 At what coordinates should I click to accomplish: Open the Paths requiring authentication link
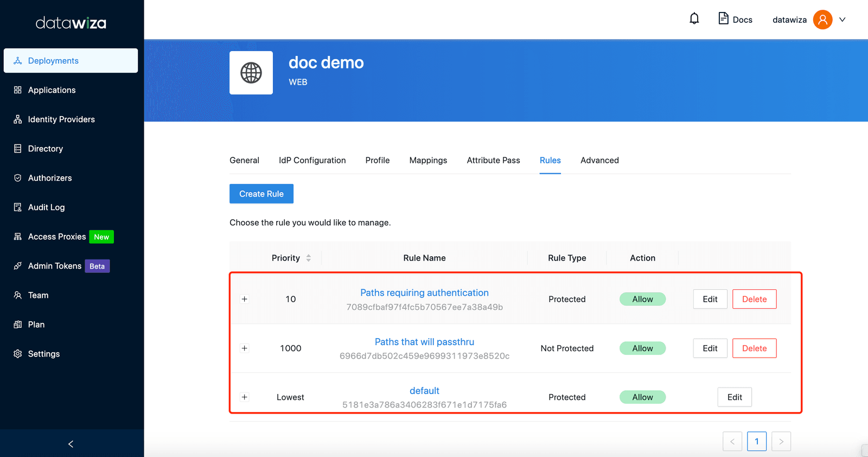(x=424, y=293)
